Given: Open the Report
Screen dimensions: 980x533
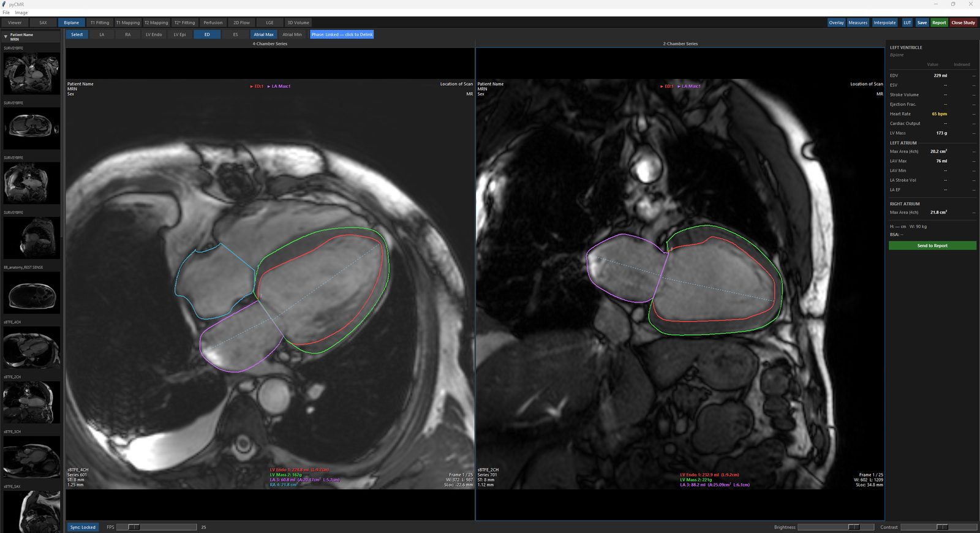Looking at the screenshot, I should pos(939,23).
